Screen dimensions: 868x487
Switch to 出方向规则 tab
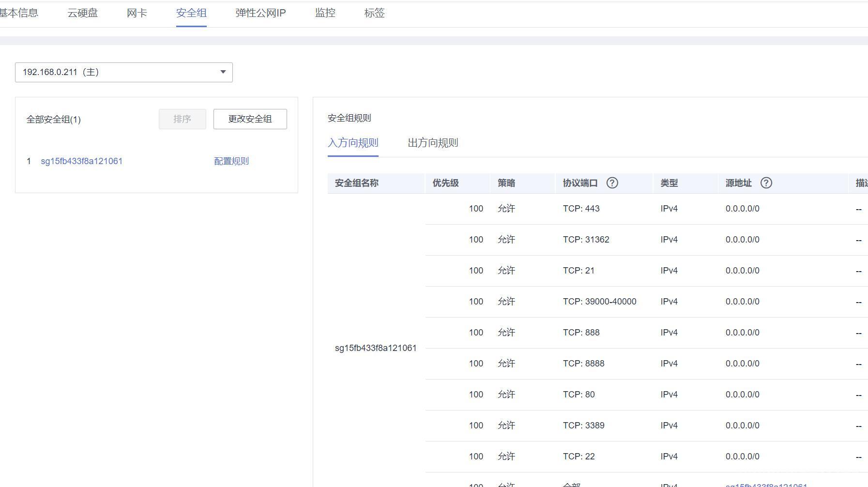coord(433,143)
